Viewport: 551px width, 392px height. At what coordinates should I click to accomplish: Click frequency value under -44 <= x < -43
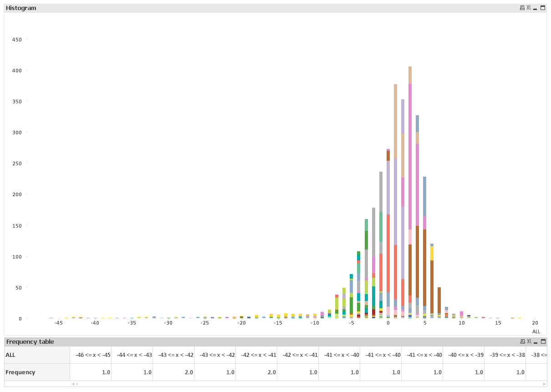[x=132, y=372]
